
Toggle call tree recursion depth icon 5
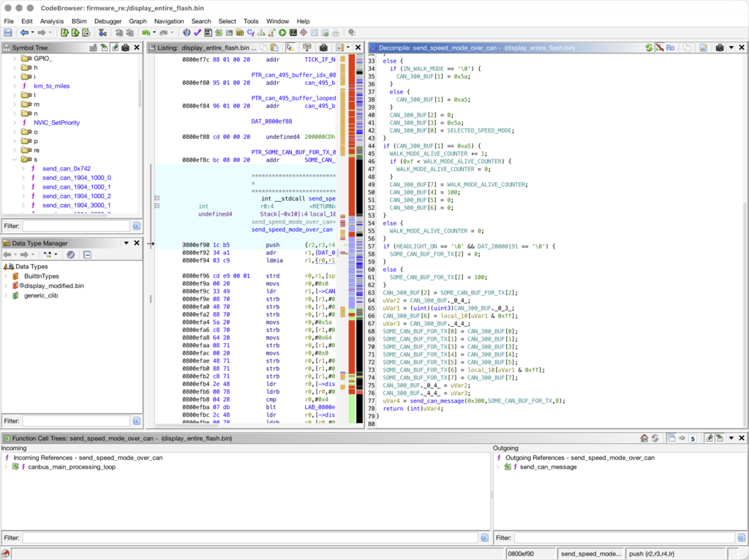point(693,438)
